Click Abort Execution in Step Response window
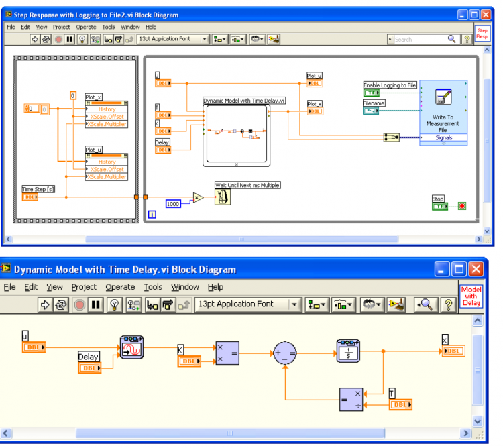Viewport: 503px width, 448px height. 58,39
